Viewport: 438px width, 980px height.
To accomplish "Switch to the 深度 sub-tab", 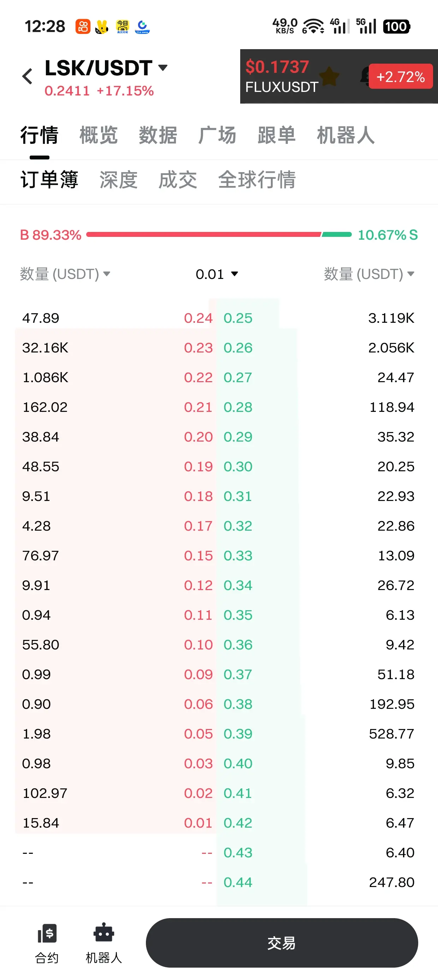I will (x=118, y=180).
